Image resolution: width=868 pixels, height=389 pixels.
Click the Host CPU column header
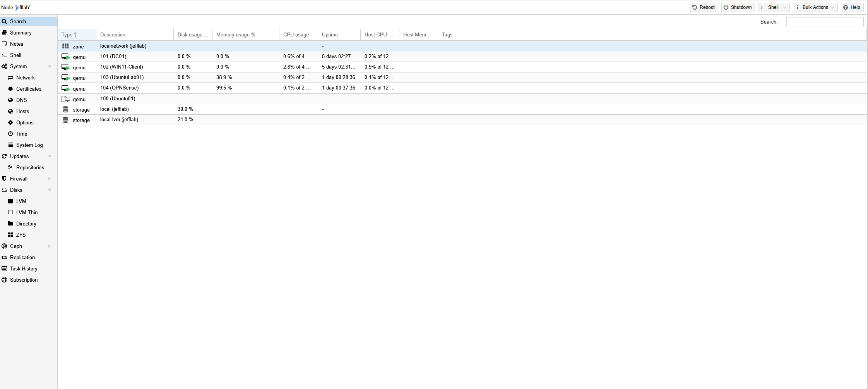click(x=379, y=35)
